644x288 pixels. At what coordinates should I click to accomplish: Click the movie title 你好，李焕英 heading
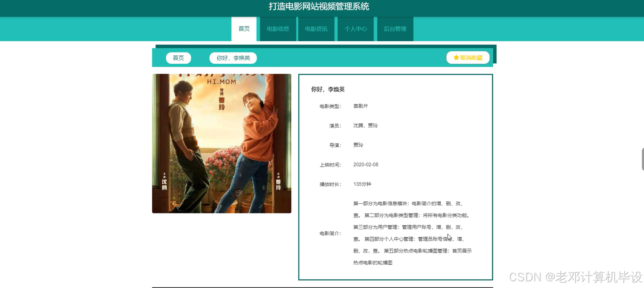click(328, 89)
